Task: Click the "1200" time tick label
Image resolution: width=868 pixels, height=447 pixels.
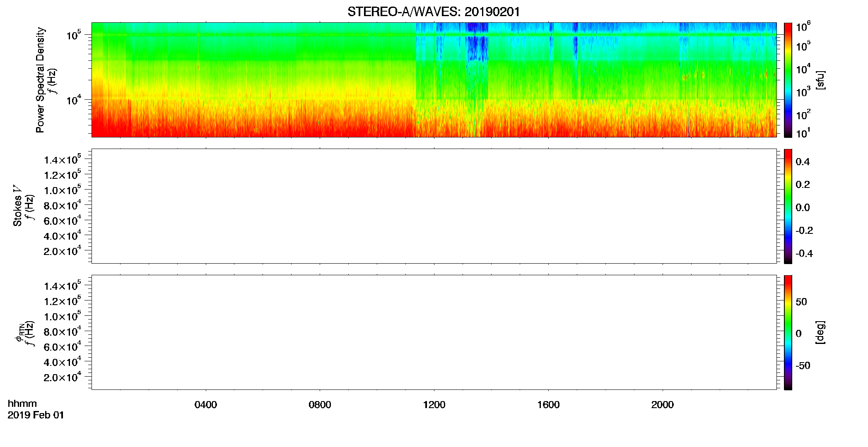Action: tap(434, 405)
